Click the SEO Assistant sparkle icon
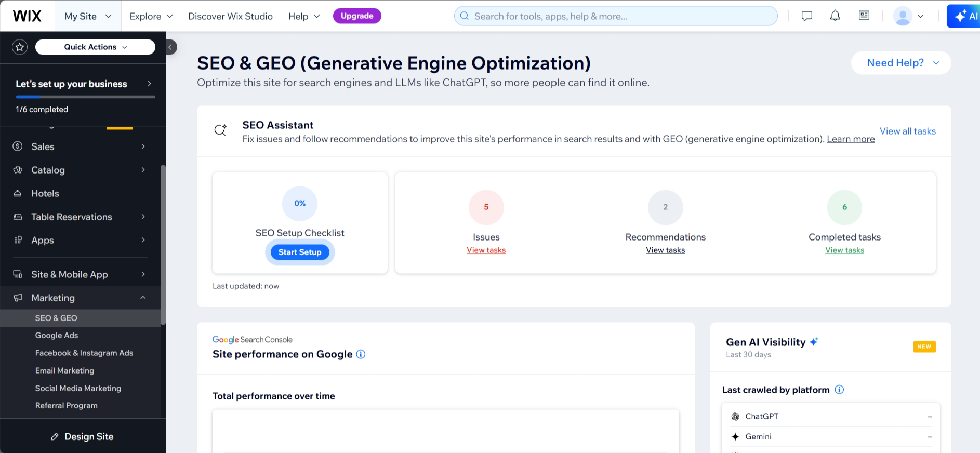Screen dimensions: 980x453 pyautogui.click(x=220, y=130)
